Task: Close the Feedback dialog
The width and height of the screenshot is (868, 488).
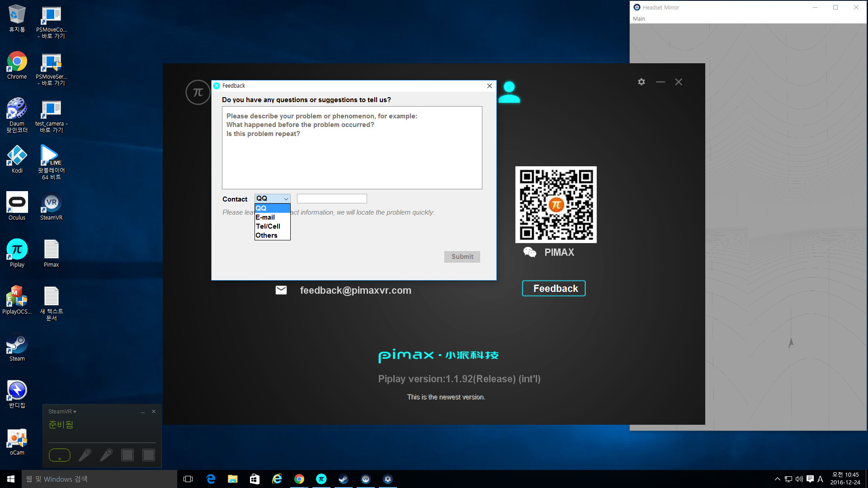Action: pyautogui.click(x=490, y=86)
